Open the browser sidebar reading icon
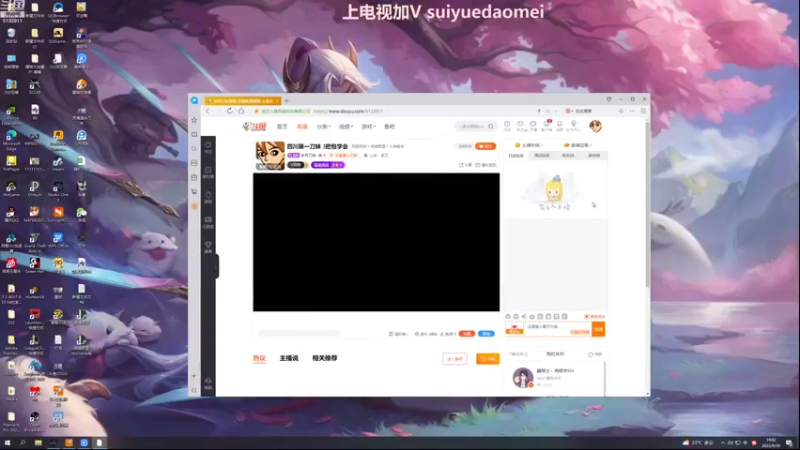 click(194, 134)
